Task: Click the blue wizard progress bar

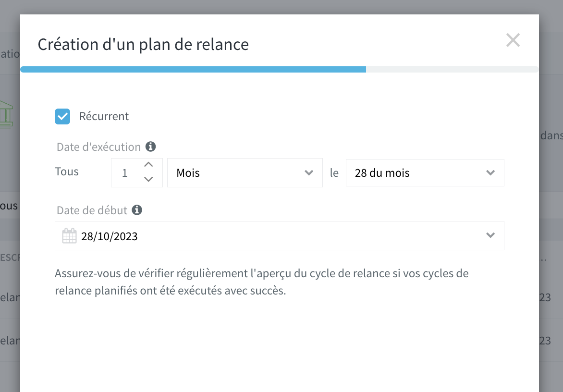Action: [193, 69]
